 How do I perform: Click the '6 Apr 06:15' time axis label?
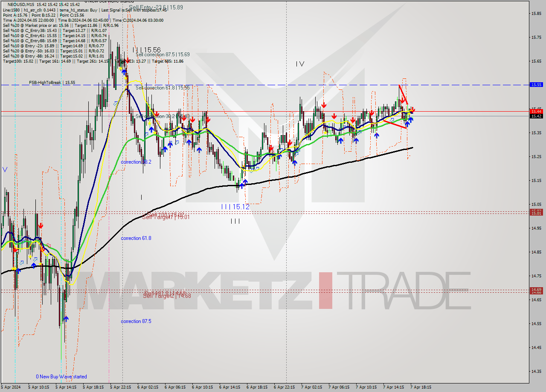[175, 387]
